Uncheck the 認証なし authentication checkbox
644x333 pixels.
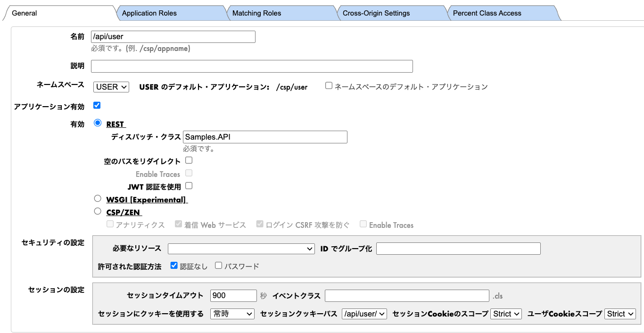(x=174, y=266)
